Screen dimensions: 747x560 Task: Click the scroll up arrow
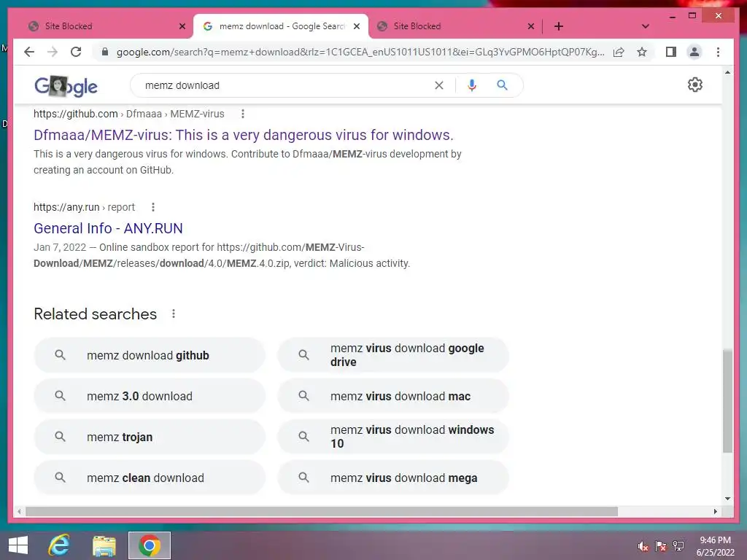pyautogui.click(x=727, y=72)
